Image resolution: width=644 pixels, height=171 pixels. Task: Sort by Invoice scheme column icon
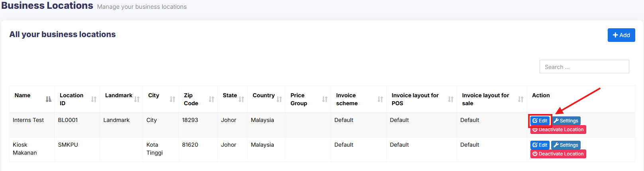pyautogui.click(x=380, y=99)
